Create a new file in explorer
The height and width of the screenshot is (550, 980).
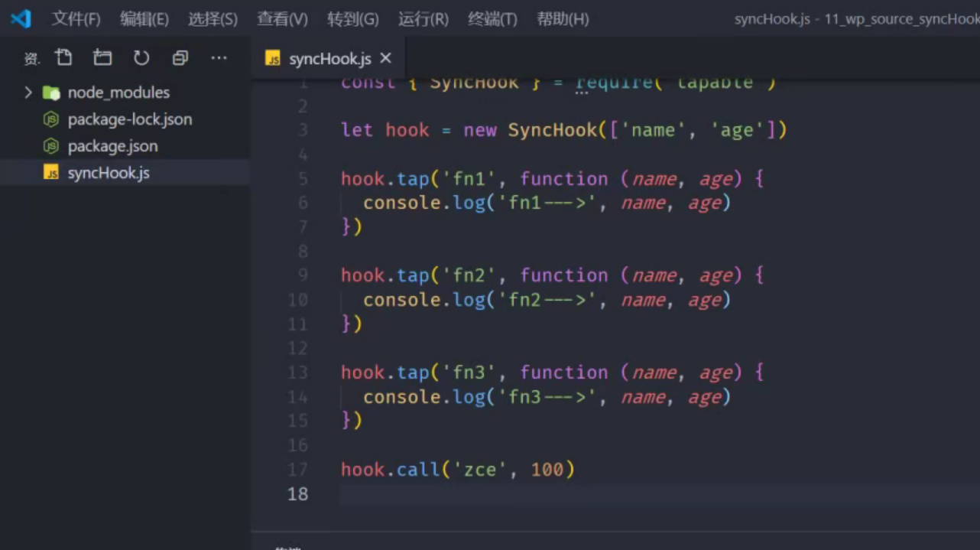[x=63, y=57]
